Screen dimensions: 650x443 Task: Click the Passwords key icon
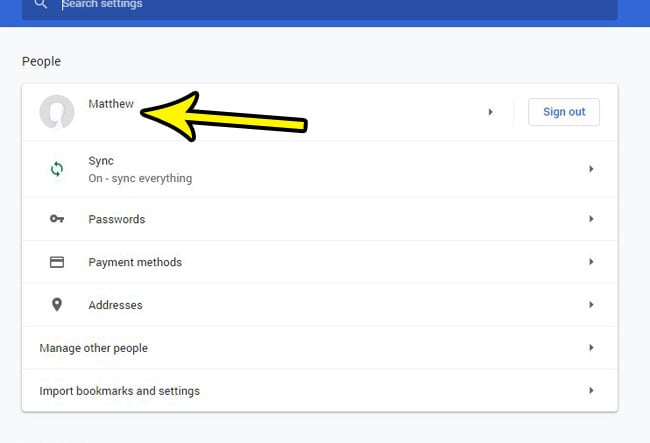point(57,219)
